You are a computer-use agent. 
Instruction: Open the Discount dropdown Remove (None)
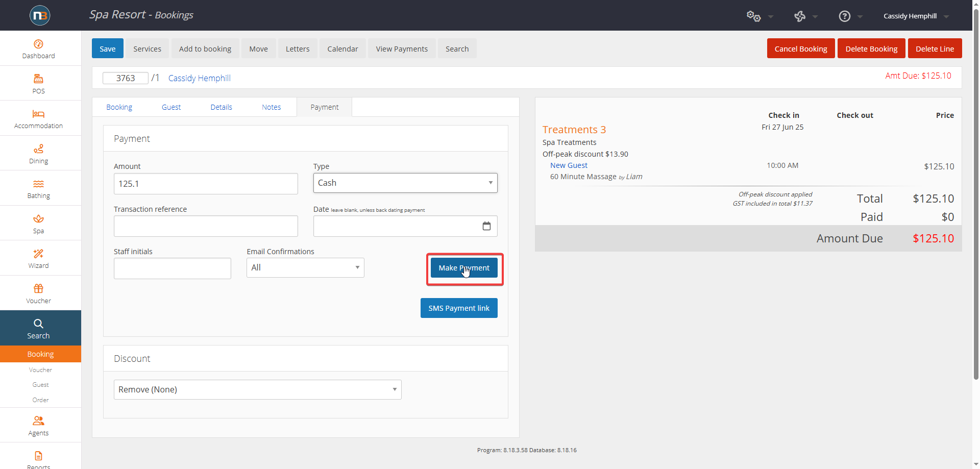pos(258,389)
